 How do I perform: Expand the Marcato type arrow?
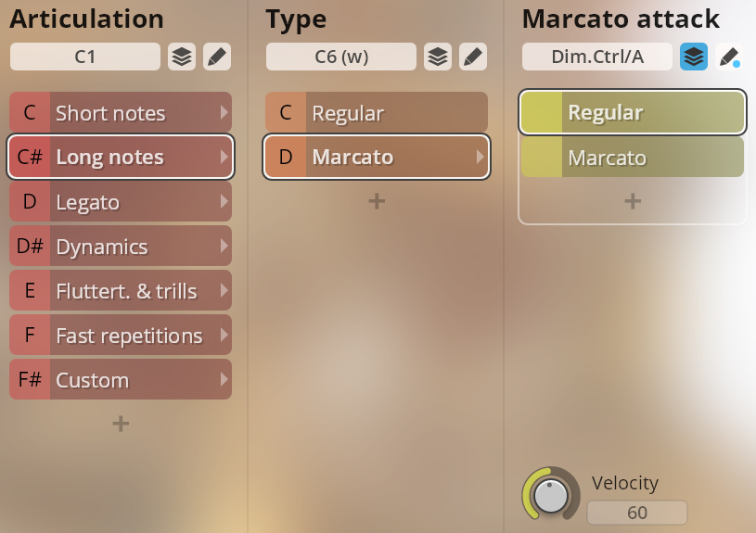(480, 158)
